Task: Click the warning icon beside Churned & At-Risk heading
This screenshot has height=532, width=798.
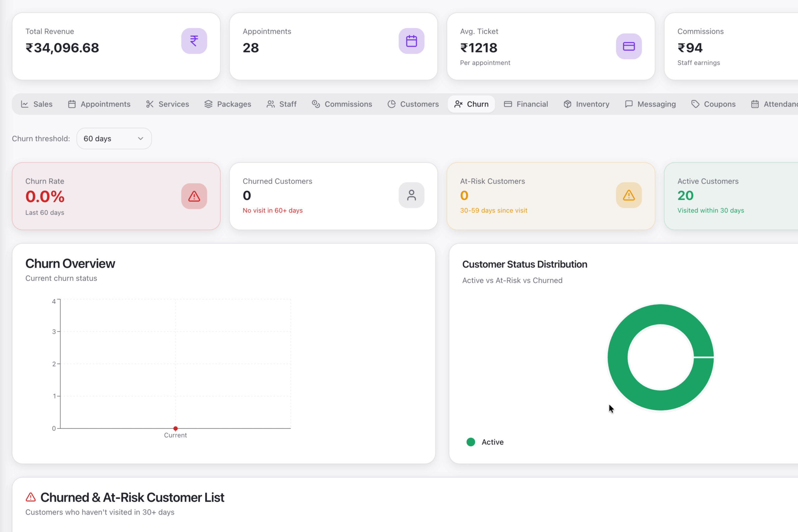Action: coord(31,497)
